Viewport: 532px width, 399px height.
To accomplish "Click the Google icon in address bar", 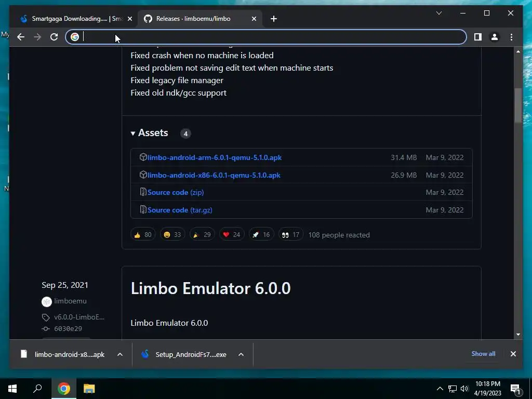I will (75, 37).
